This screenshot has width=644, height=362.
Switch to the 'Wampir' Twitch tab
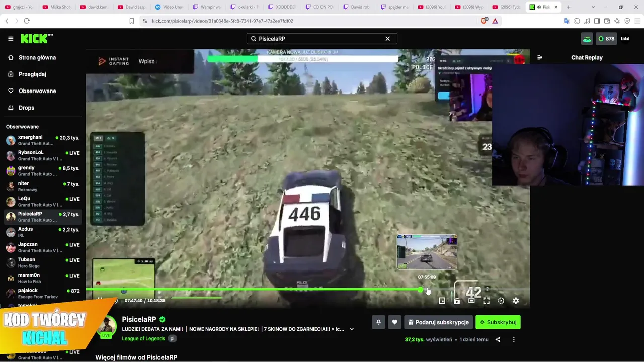tap(207, 7)
